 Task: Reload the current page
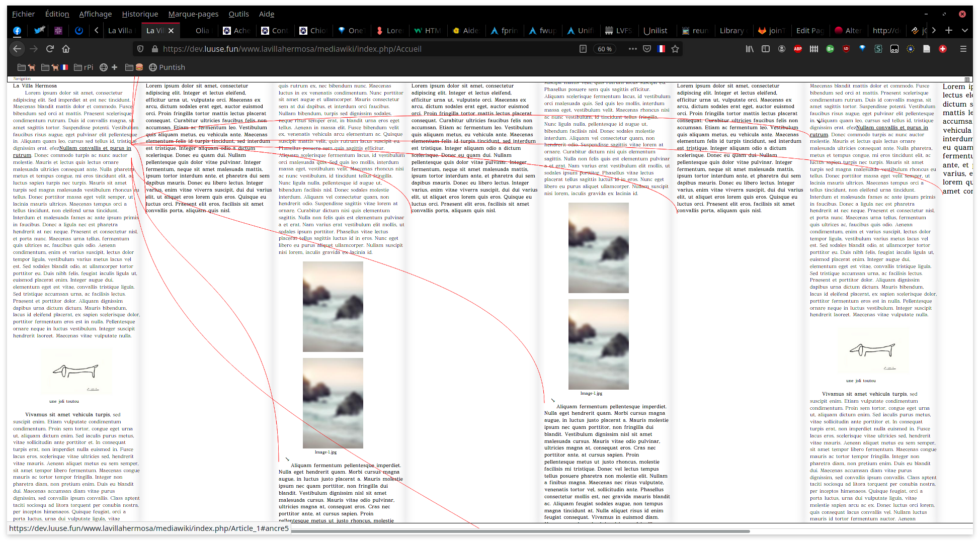(50, 49)
